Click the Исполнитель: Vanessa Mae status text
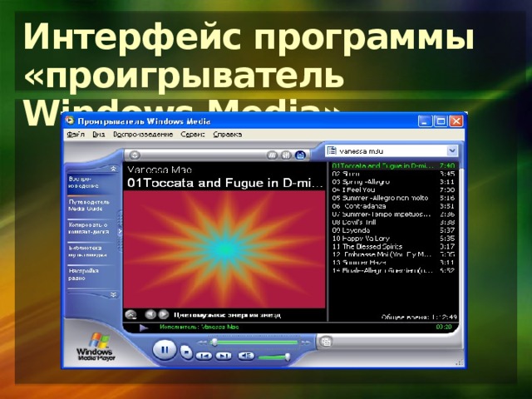The height and width of the screenshot is (399, 532). click(199, 327)
